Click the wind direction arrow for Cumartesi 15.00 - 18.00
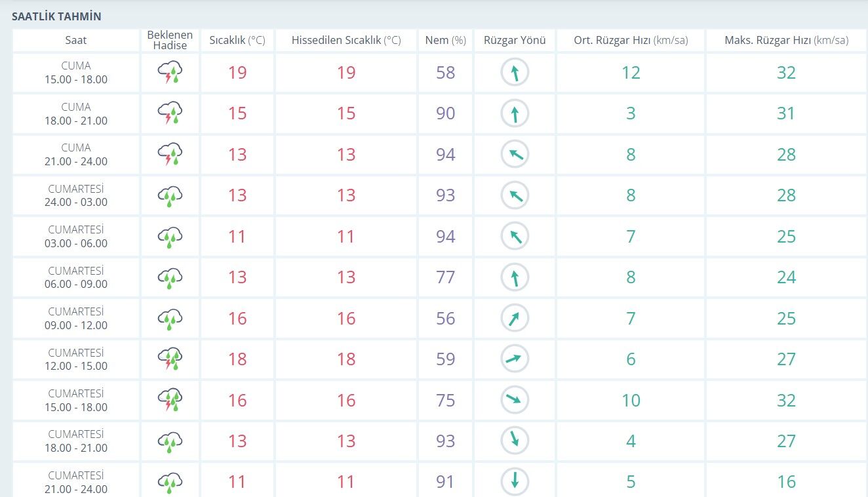 click(x=515, y=400)
